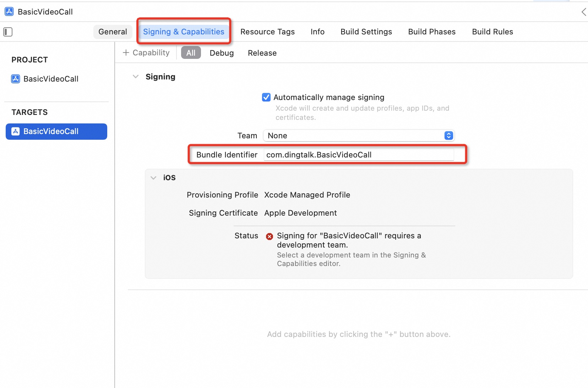Click the BasicVideoCall app icon in title
Image resolution: width=588 pixels, height=388 pixels.
[x=9, y=12]
